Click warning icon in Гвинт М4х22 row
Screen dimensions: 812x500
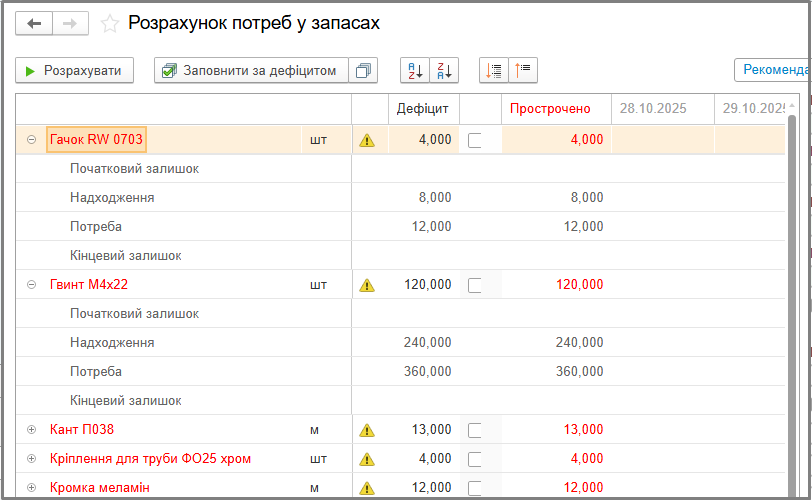(367, 285)
